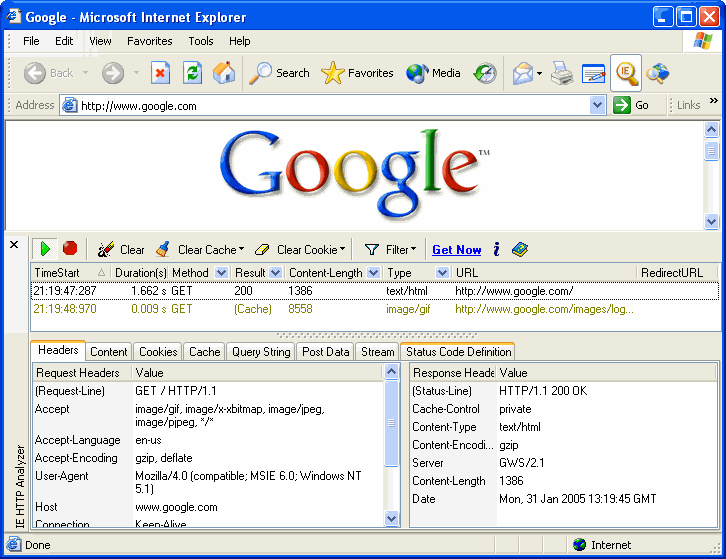Click the Mail envelope icon
The width and height of the screenshot is (726, 559).
(523, 73)
